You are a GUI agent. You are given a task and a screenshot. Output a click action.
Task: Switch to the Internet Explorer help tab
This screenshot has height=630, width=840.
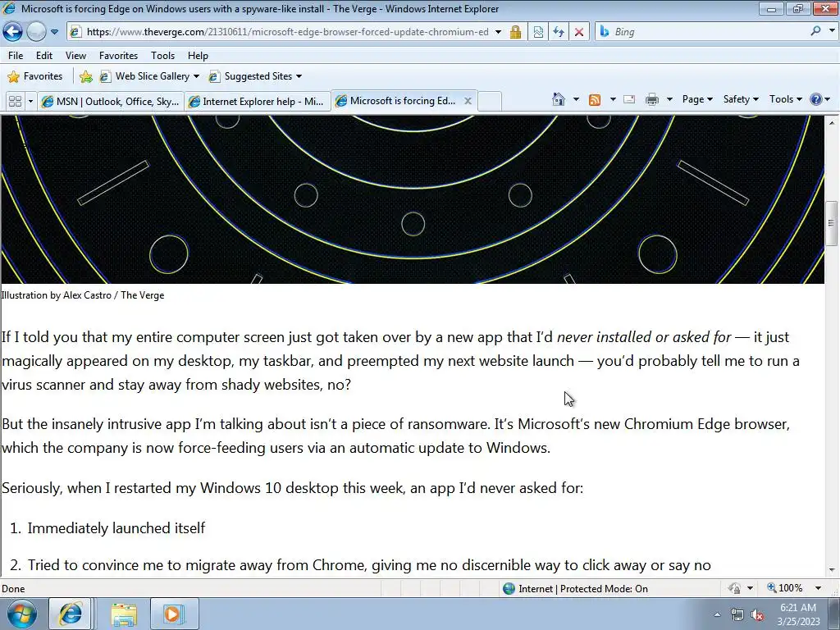pos(257,101)
